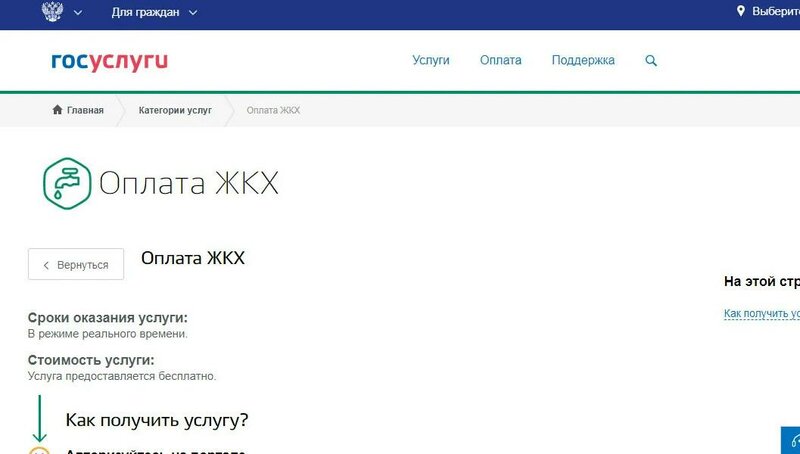
Task: Click the 'На этой странице' sidebar heading
Action: (x=762, y=281)
